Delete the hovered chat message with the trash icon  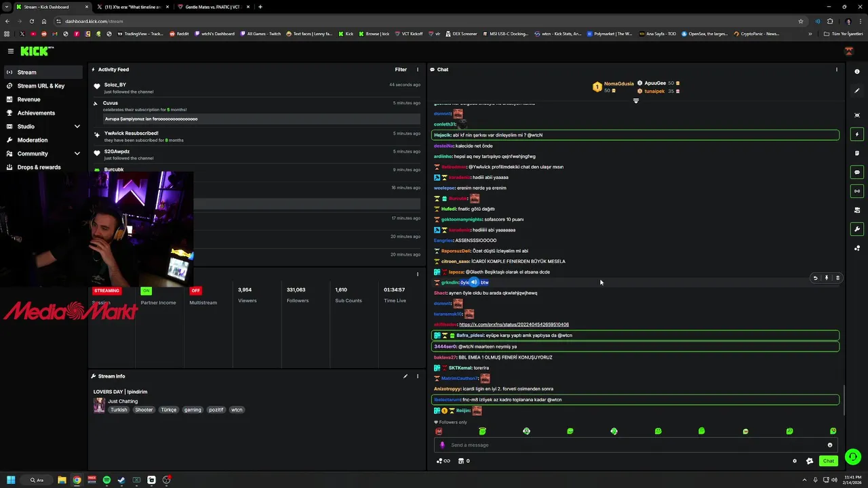coord(837,278)
